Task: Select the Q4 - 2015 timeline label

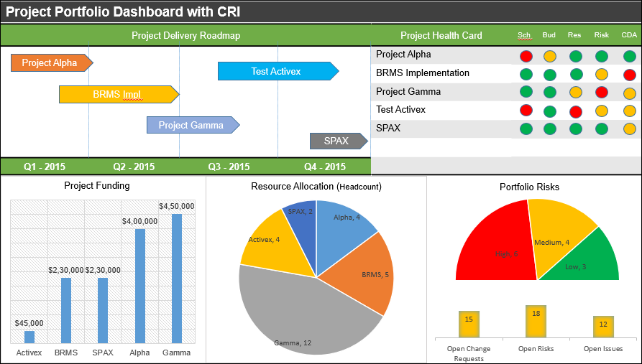Action: [x=325, y=167]
